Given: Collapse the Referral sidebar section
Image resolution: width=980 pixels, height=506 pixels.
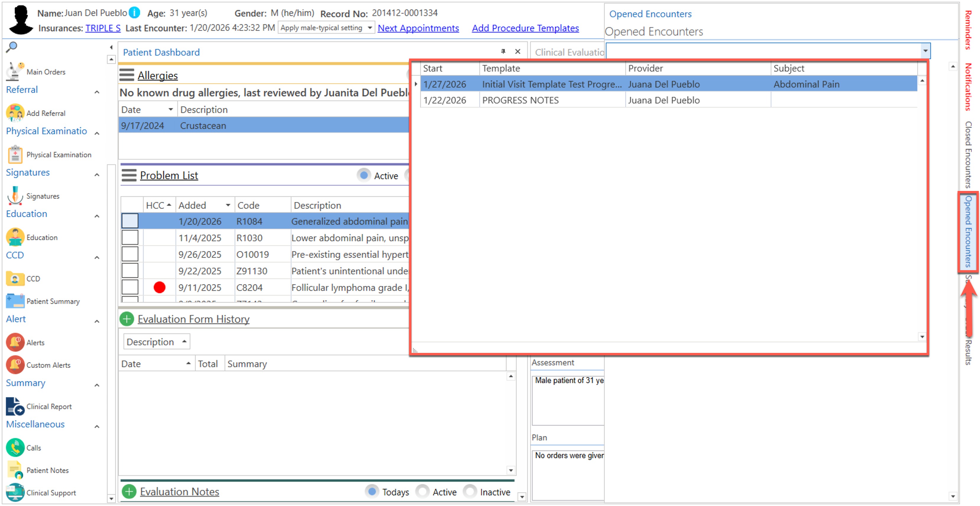Looking at the screenshot, I should pyautogui.click(x=97, y=92).
